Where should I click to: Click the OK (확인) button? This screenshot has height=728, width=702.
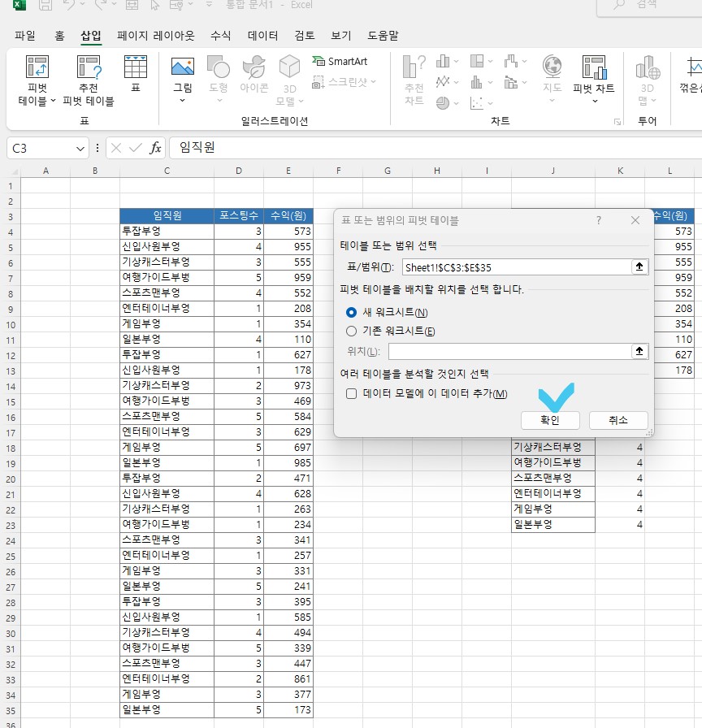[x=550, y=420]
